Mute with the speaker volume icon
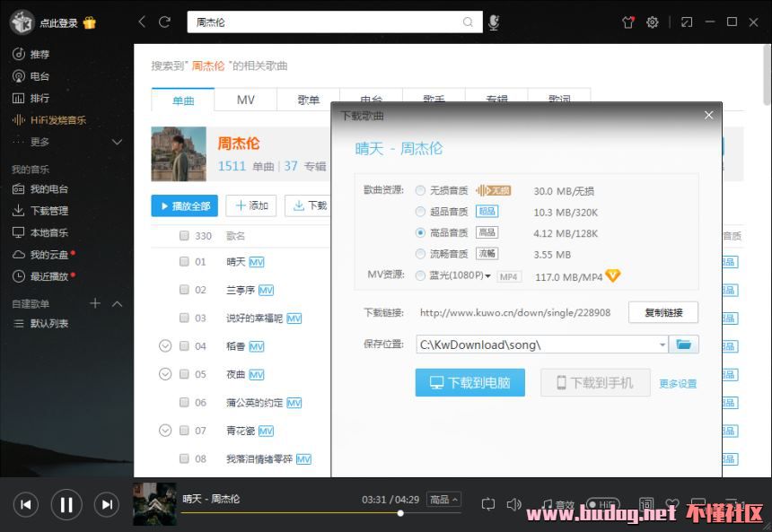Image resolution: width=772 pixels, height=532 pixels. [x=513, y=504]
